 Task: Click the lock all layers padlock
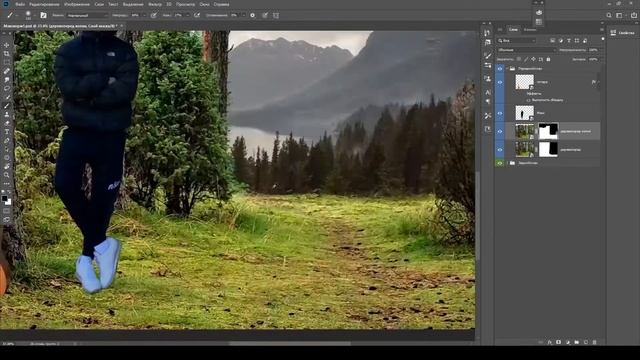[x=548, y=59]
